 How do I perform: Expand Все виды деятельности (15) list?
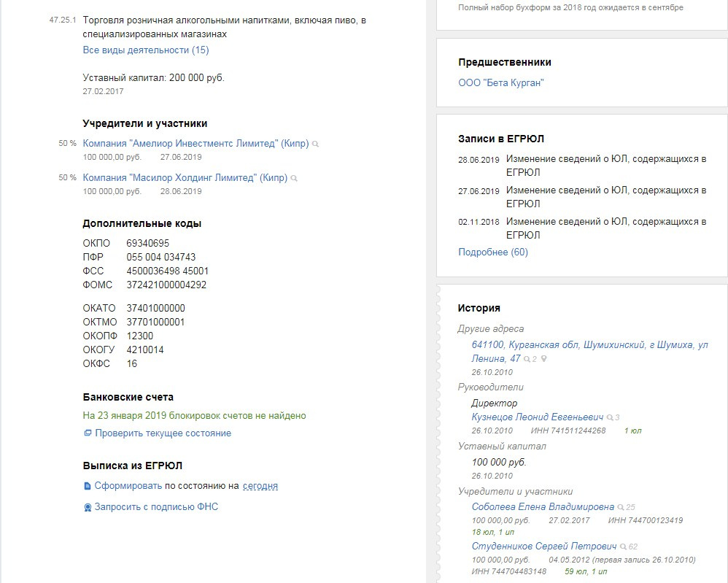point(146,50)
